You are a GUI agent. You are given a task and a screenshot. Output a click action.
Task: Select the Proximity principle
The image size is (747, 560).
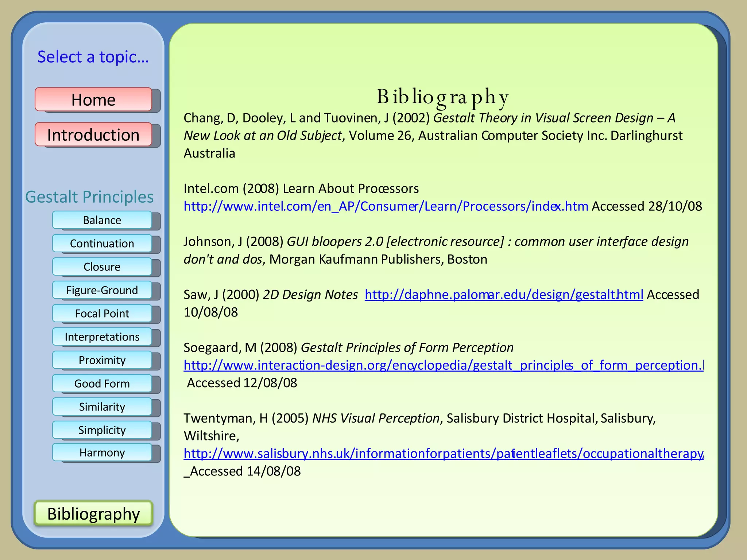tap(102, 360)
